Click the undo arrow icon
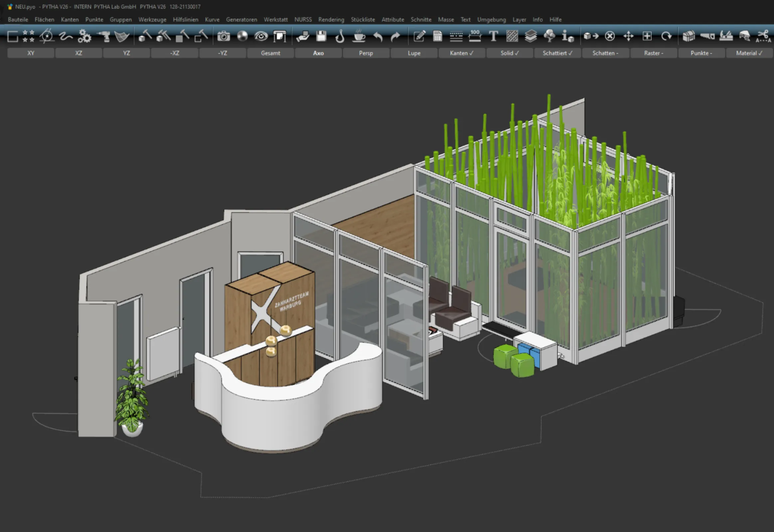774x532 pixels. tap(378, 36)
